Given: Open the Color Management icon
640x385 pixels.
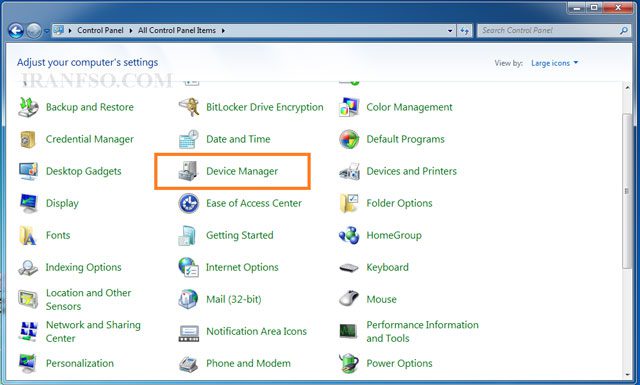Looking at the screenshot, I should [x=349, y=107].
